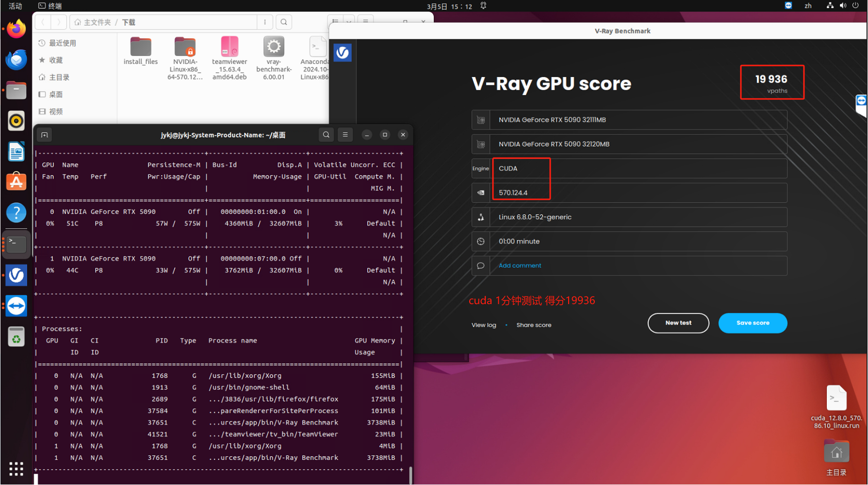
Task: Select teamviewer amd64.deb package
Action: click(x=229, y=58)
